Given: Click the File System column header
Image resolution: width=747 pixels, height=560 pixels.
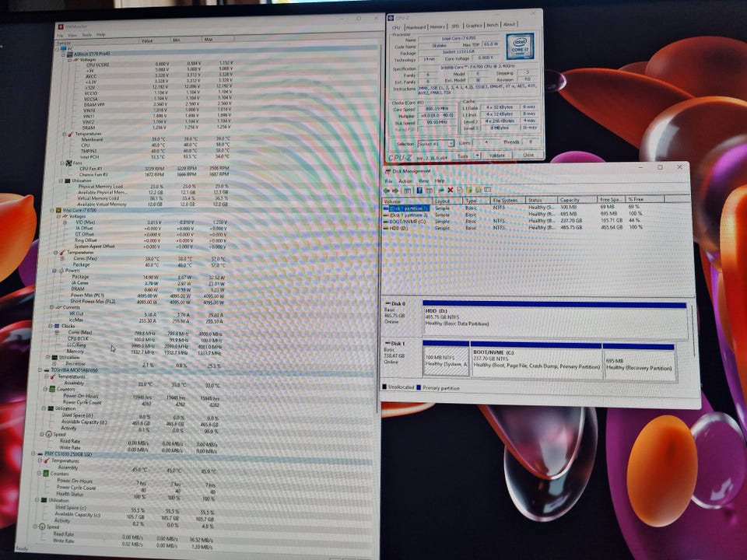Looking at the screenshot, I should tap(508, 201).
